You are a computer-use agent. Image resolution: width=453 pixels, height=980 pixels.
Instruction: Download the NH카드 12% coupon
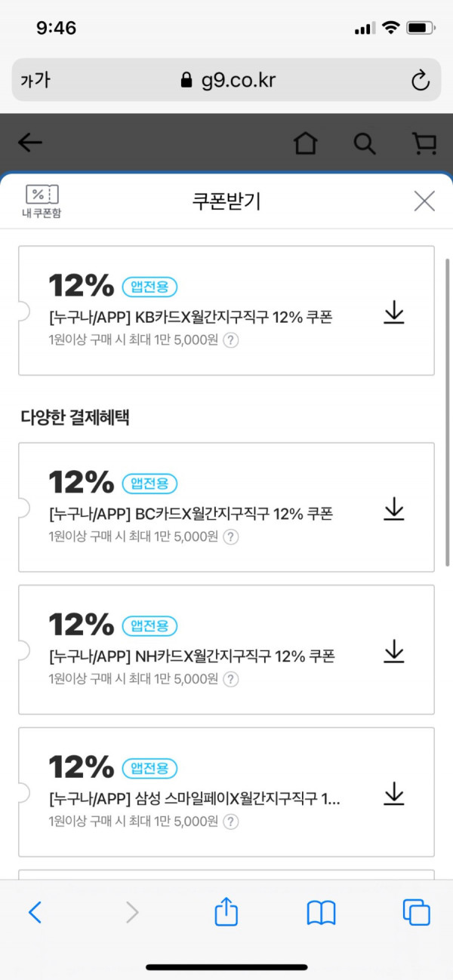(x=394, y=651)
